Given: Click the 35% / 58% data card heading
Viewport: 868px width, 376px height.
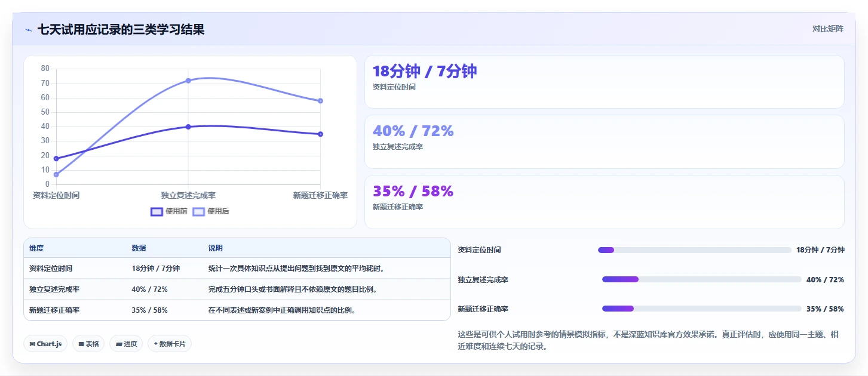Looking at the screenshot, I should (413, 191).
